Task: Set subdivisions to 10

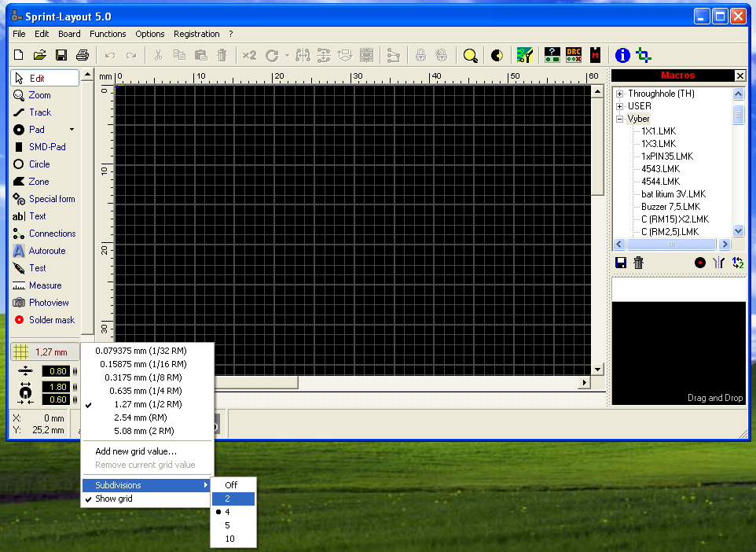Action: 233,539
